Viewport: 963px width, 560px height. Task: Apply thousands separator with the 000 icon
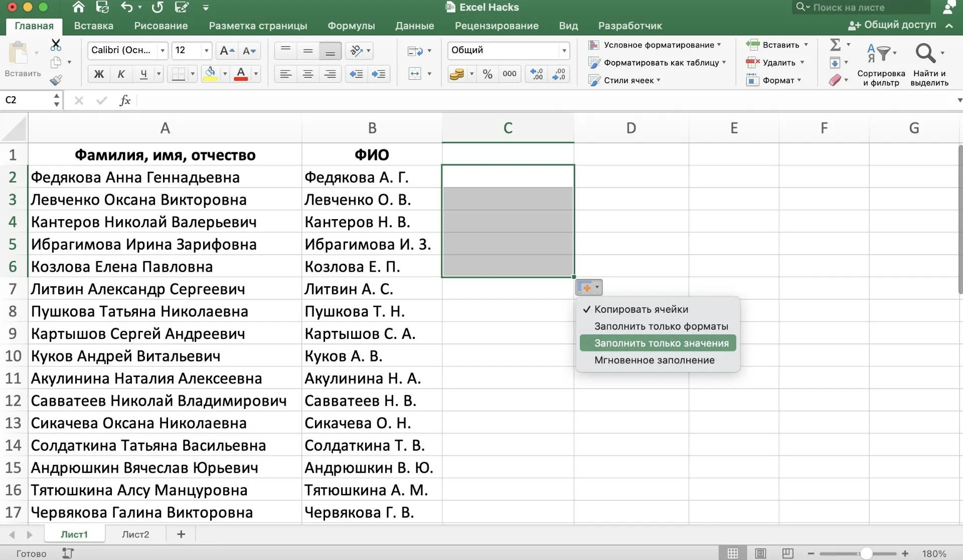tap(510, 74)
